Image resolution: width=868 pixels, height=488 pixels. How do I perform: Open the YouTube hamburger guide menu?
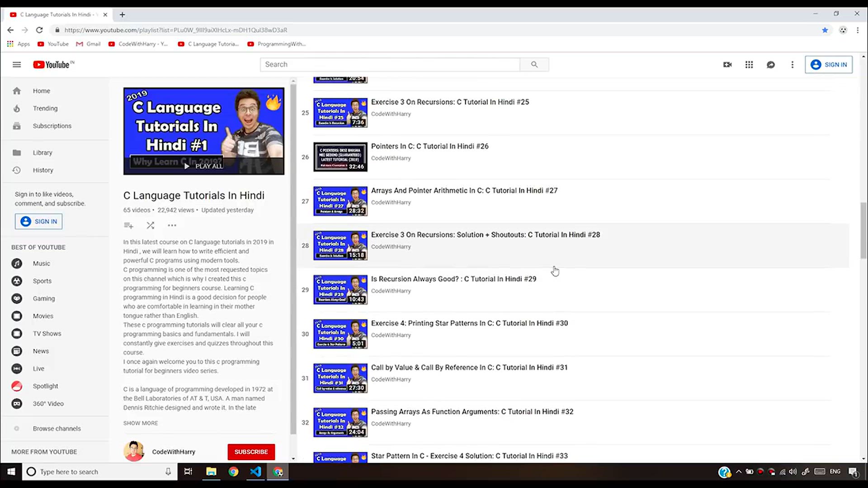17,65
